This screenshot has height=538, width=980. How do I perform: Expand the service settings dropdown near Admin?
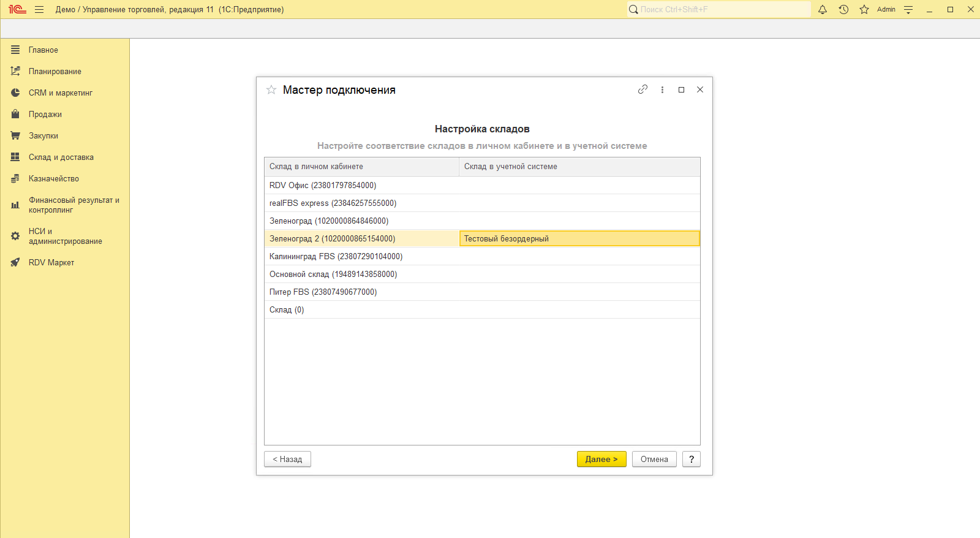click(908, 10)
